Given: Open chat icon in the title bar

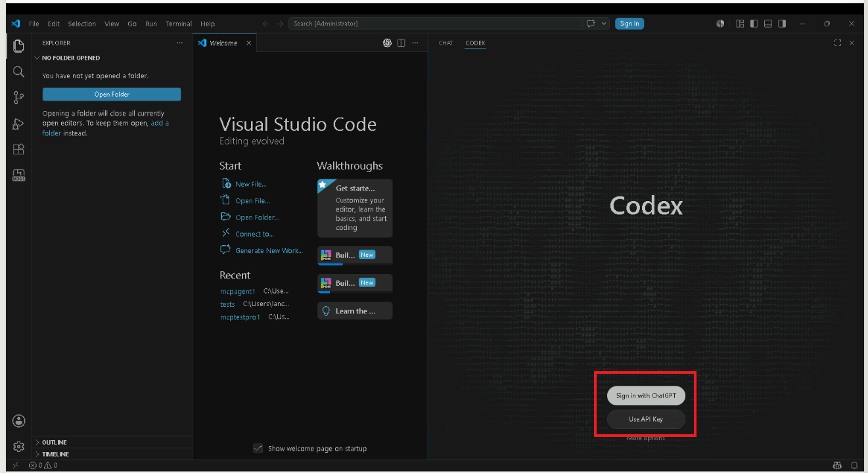Looking at the screenshot, I should tap(591, 24).
